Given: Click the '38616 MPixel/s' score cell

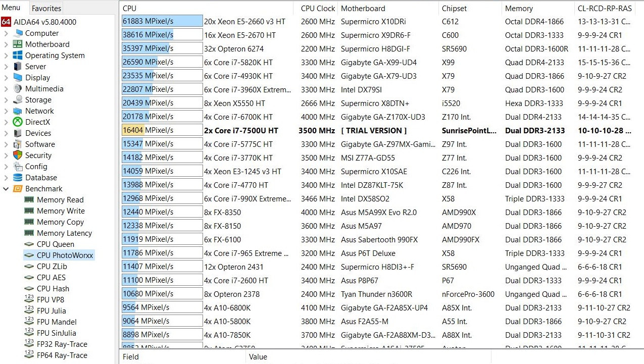Looking at the screenshot, I should [162, 35].
